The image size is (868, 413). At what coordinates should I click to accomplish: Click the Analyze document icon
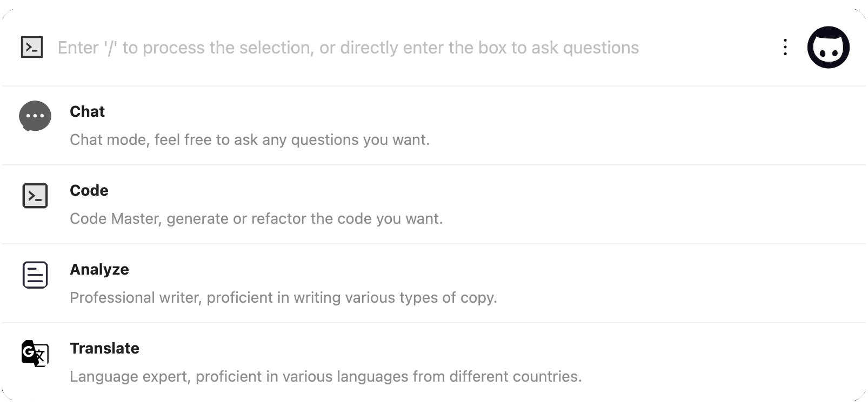point(35,275)
